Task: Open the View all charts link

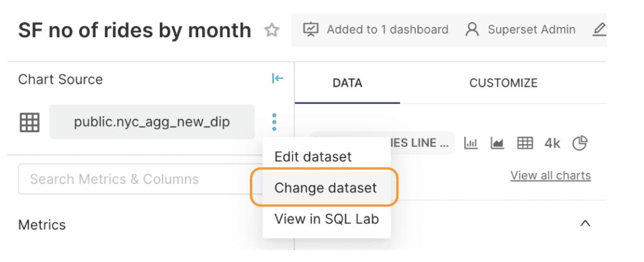Action: (x=550, y=176)
